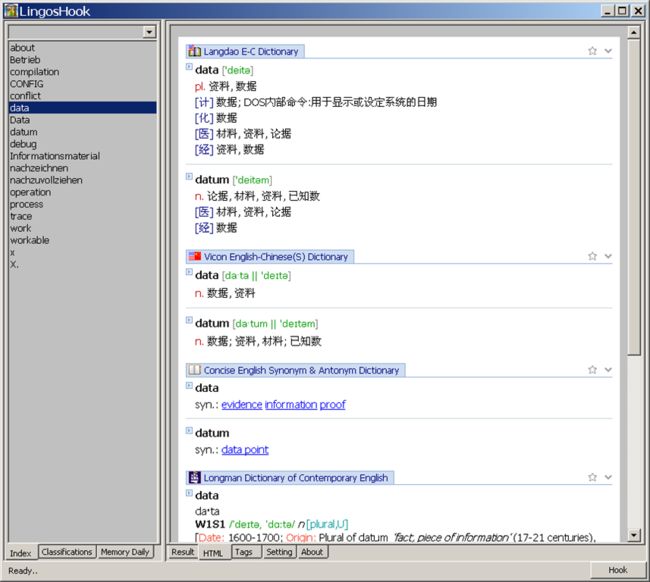
Task: Follow the 'data point' synonym link
Action: pyautogui.click(x=245, y=450)
